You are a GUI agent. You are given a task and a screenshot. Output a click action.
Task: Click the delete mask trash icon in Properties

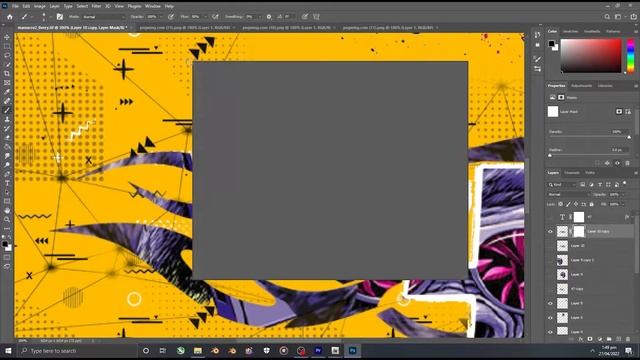pyautogui.click(x=628, y=163)
